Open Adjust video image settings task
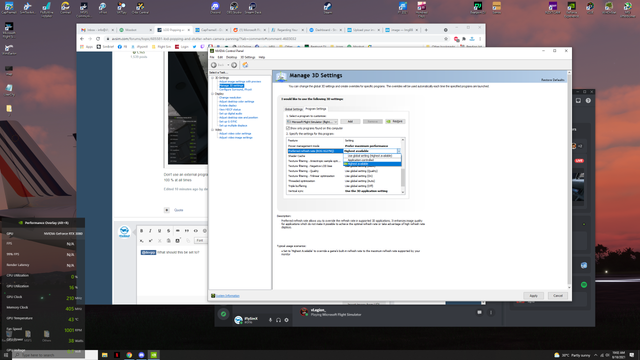Image resolution: width=640 pixels, height=360 pixels. tap(236, 138)
